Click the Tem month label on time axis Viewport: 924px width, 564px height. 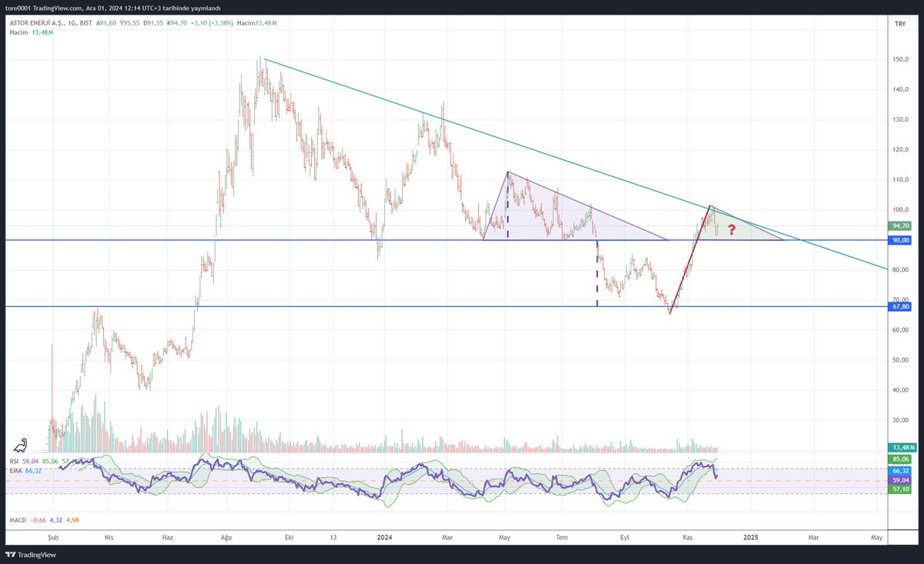tap(562, 538)
